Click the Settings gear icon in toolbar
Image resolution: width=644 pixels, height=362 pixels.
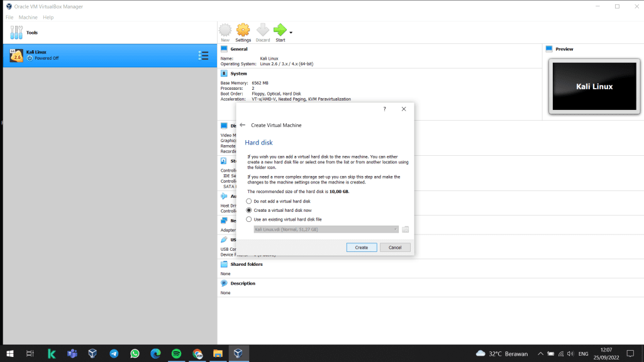coord(243,30)
